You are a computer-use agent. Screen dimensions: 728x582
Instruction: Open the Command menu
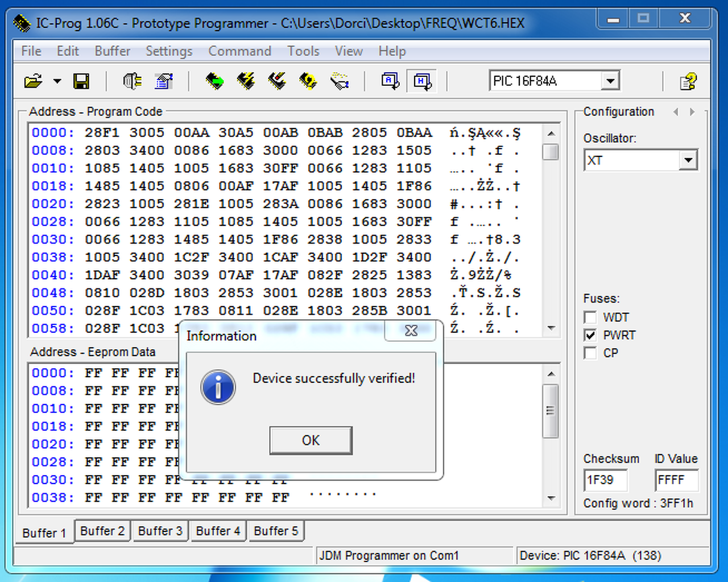(239, 51)
